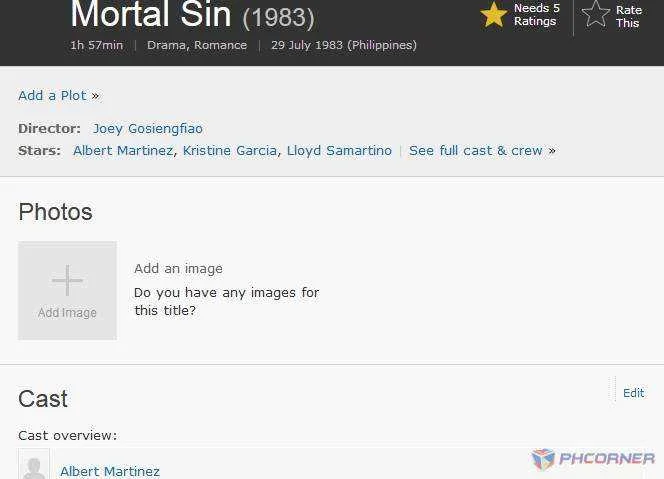Click Albert Martinez's placeholder avatar thumbnail
This screenshot has width=664, height=479.
tap(34, 464)
